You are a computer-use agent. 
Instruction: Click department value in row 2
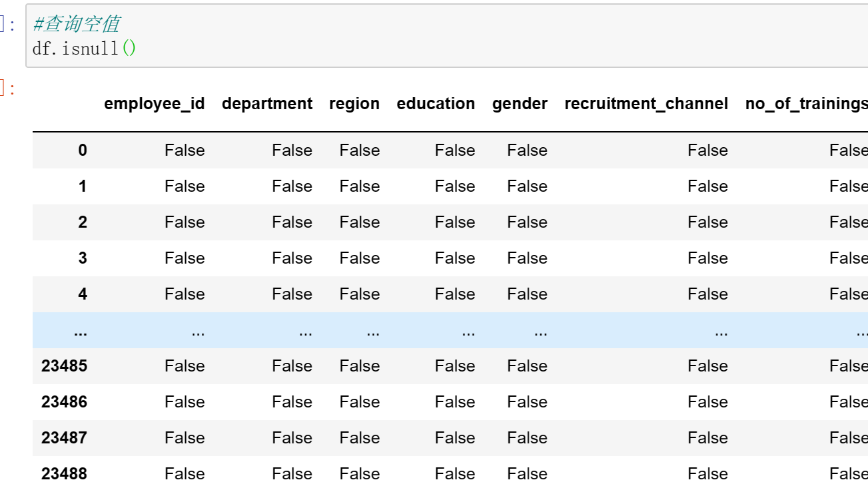(292, 222)
